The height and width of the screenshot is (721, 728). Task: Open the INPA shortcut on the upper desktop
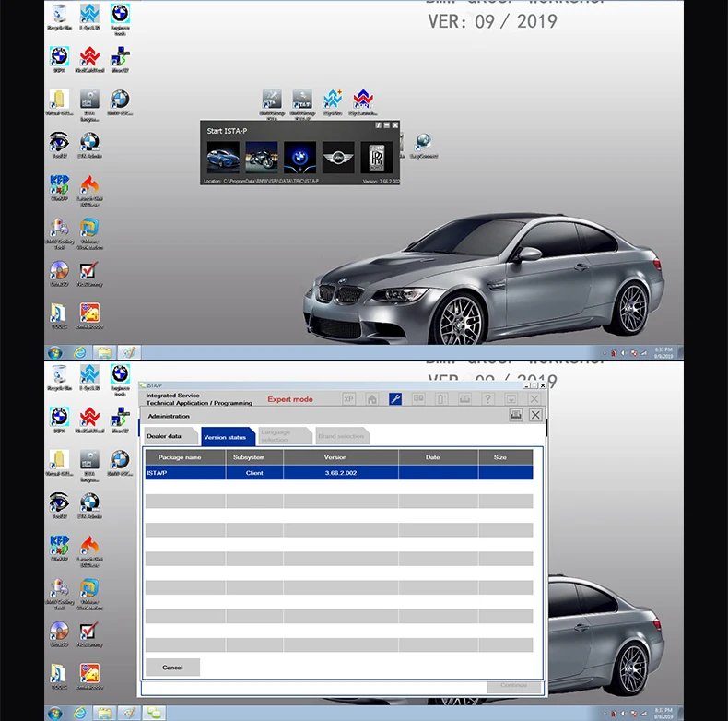[59, 59]
